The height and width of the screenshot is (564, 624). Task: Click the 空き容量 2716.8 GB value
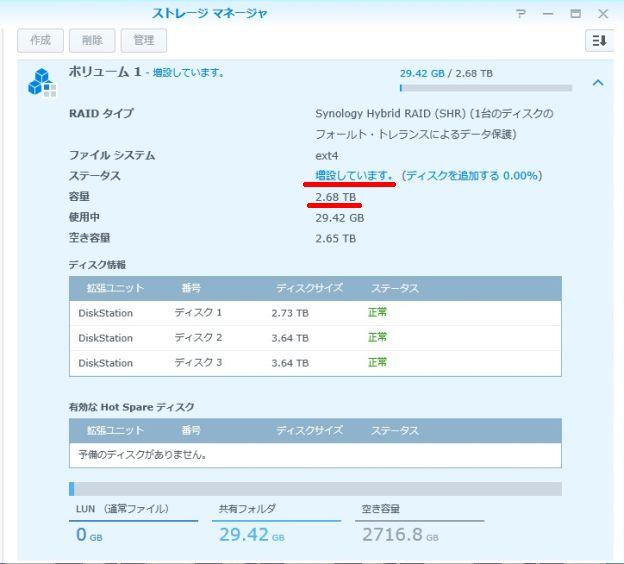click(400, 535)
